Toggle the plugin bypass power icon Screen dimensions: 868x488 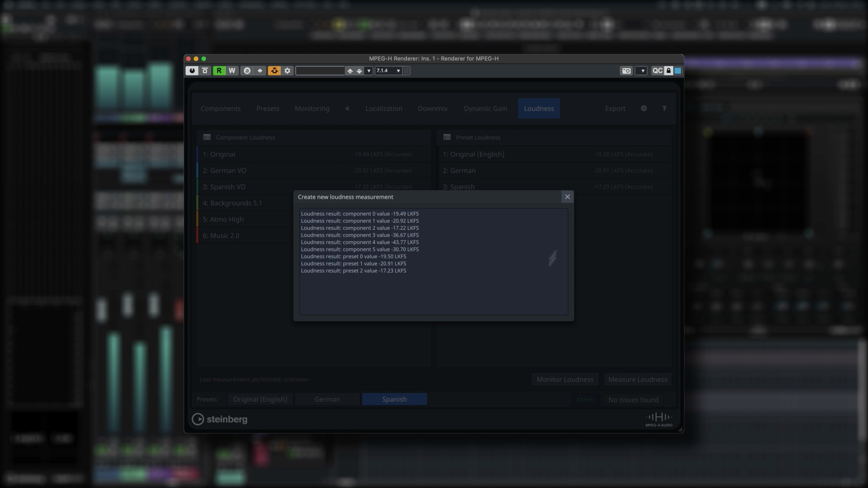(192, 71)
